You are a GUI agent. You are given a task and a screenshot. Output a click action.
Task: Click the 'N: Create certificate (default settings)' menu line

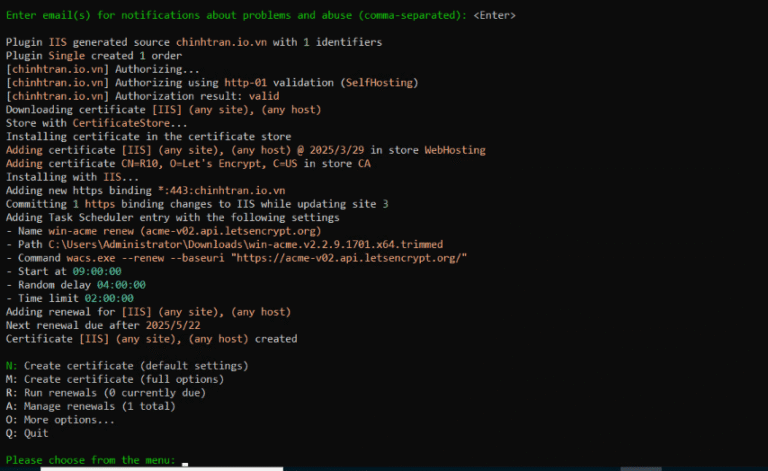(127, 366)
